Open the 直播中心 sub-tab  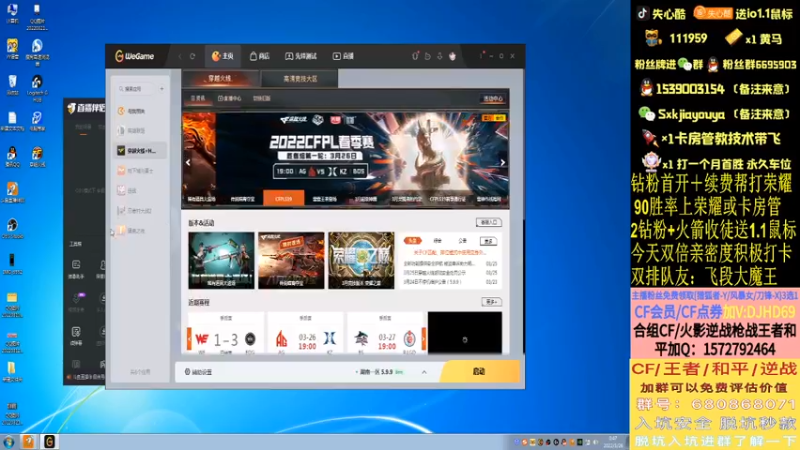229,98
